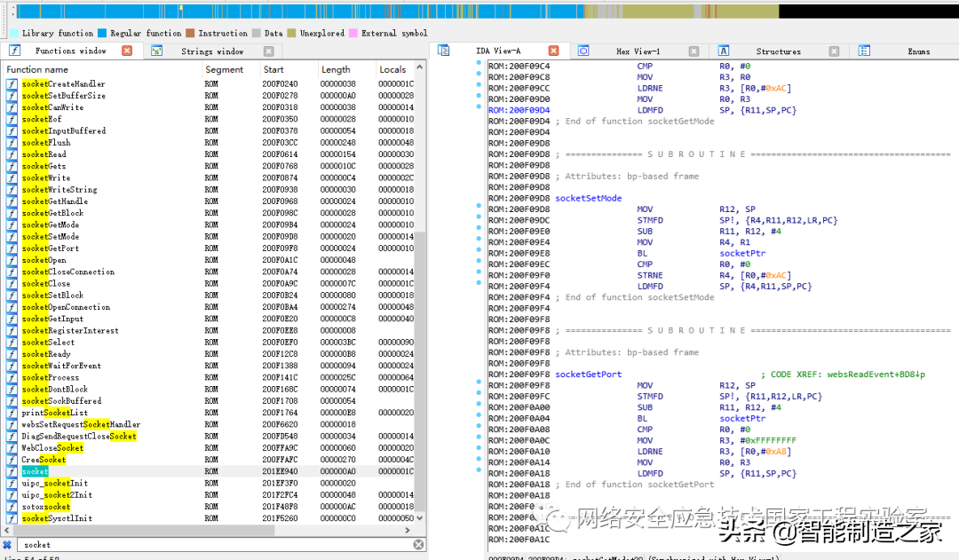This screenshot has width=959, height=560.
Task: Click the Structures tab icon
Action: [724, 51]
